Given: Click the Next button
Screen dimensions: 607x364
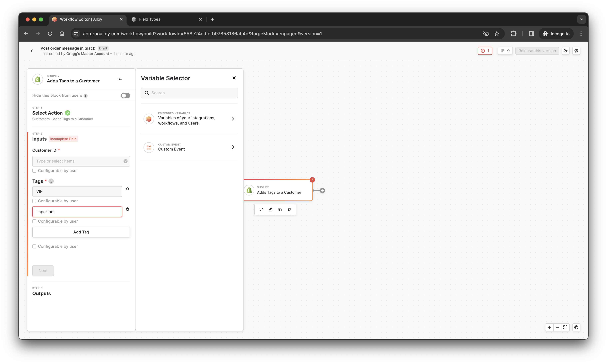Looking at the screenshot, I should pyautogui.click(x=43, y=271).
